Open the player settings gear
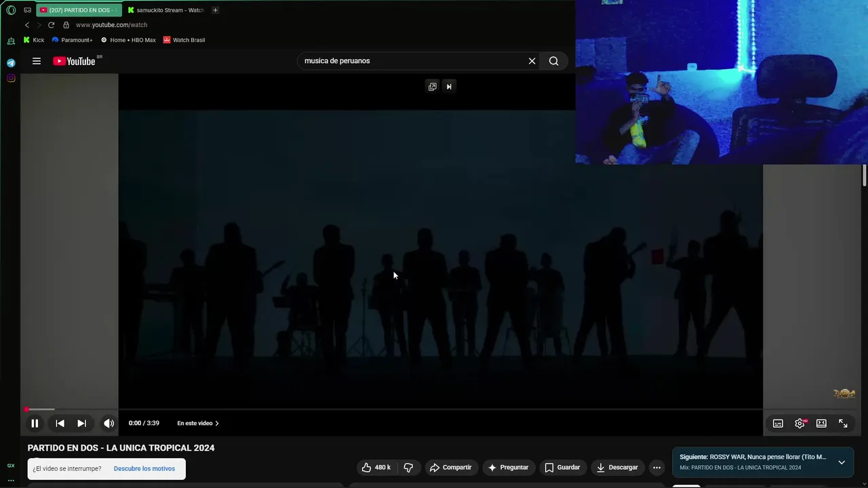 pyautogui.click(x=800, y=423)
